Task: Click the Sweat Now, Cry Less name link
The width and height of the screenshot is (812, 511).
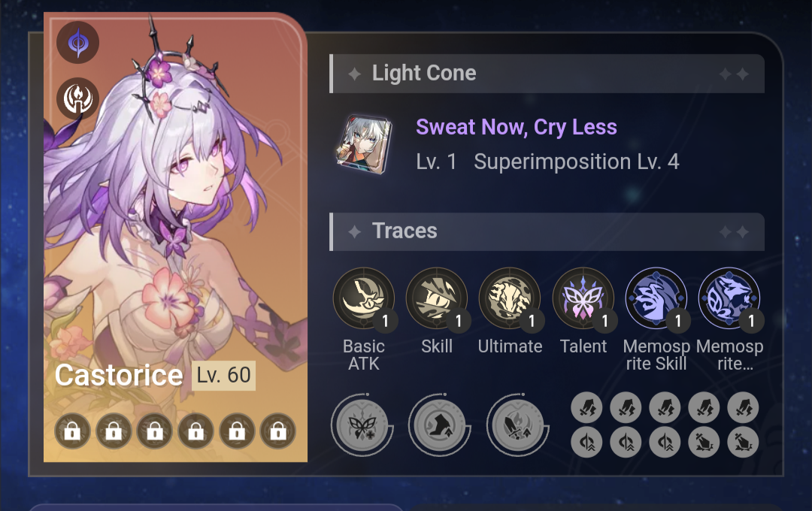Action: pos(517,127)
